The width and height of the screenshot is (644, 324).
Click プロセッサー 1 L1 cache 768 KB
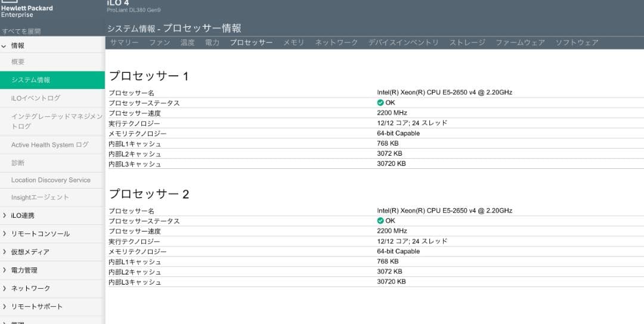(x=388, y=143)
